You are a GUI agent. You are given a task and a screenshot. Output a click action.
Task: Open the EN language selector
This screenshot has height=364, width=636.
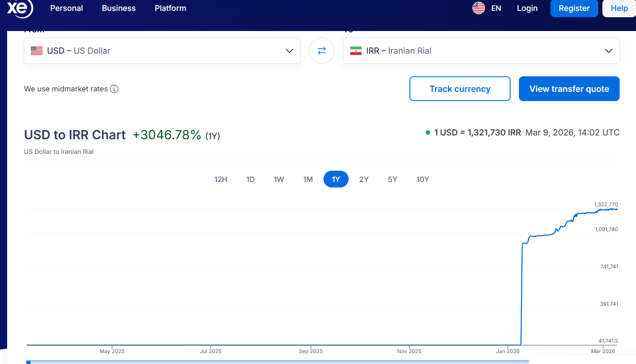(496, 8)
